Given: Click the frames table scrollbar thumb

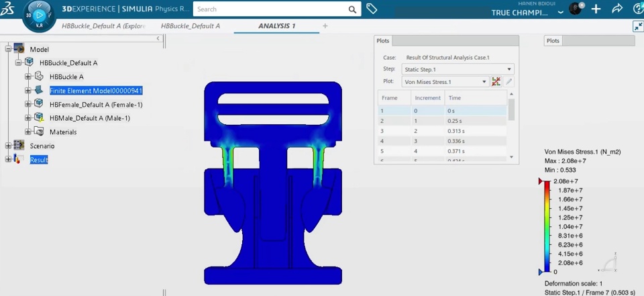Looking at the screenshot, I should pyautogui.click(x=511, y=109).
